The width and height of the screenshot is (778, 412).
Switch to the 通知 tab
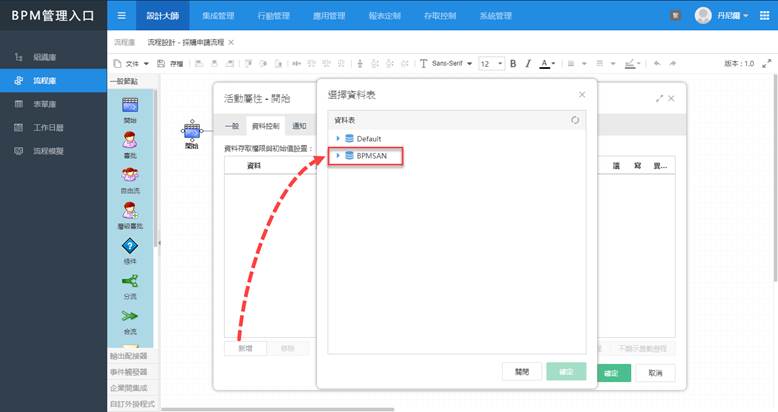[x=299, y=126]
